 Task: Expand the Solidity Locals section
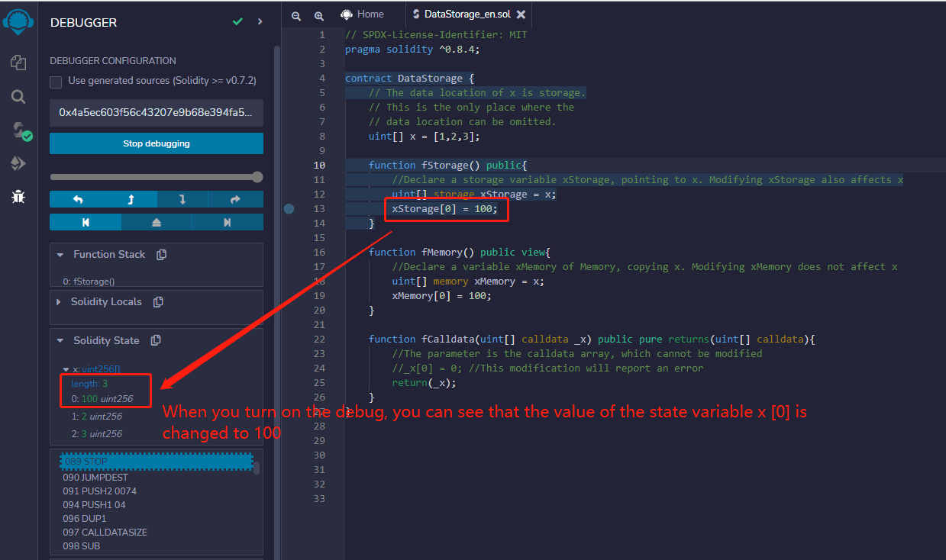pos(60,302)
